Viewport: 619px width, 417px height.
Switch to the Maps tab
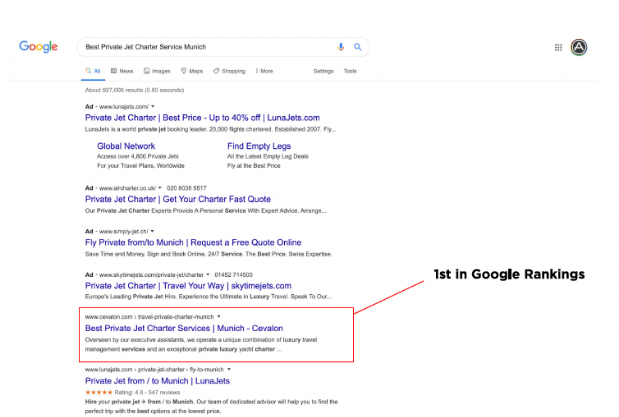pyautogui.click(x=192, y=71)
